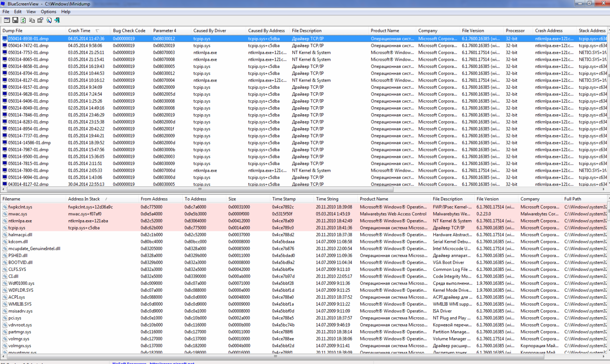Select the msisadrv.sys row

[x=304, y=311]
